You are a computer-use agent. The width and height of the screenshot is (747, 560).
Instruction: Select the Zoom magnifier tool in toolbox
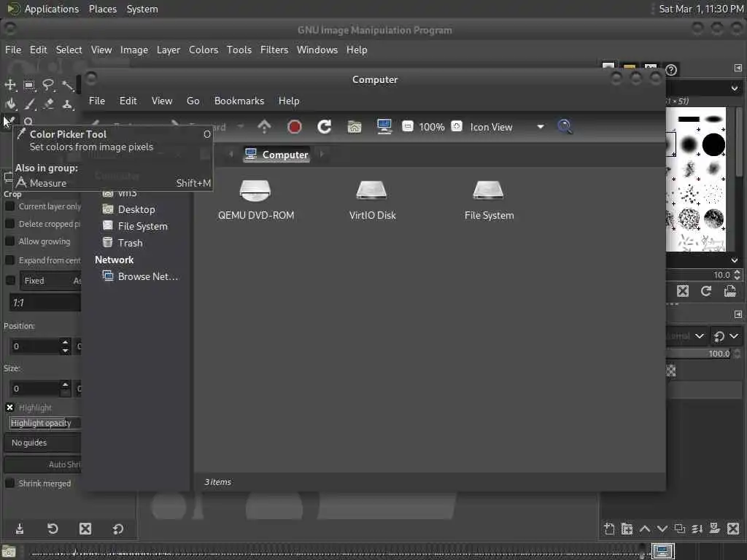coord(28,122)
